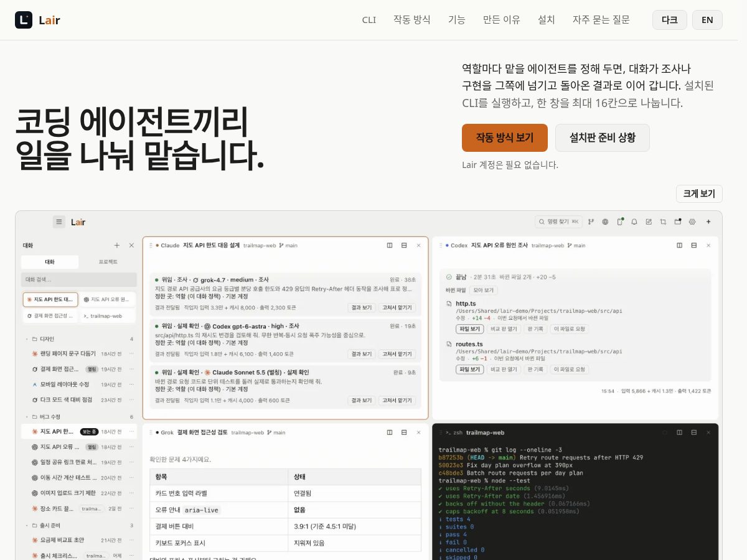Viewport: 747px width, 560px height.
Task: Close the Codex 지도 API 오류 원인 조사 pane
Action: point(708,245)
